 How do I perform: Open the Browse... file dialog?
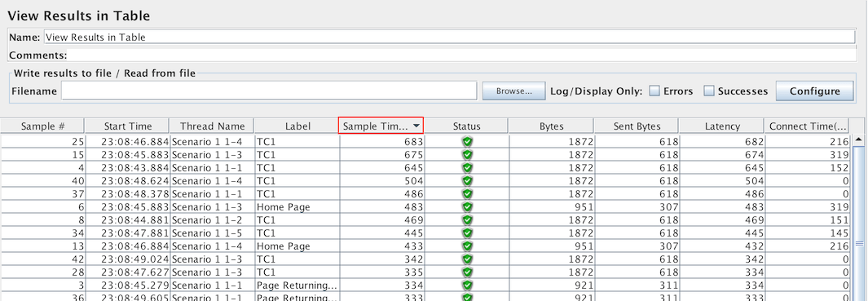click(x=513, y=91)
